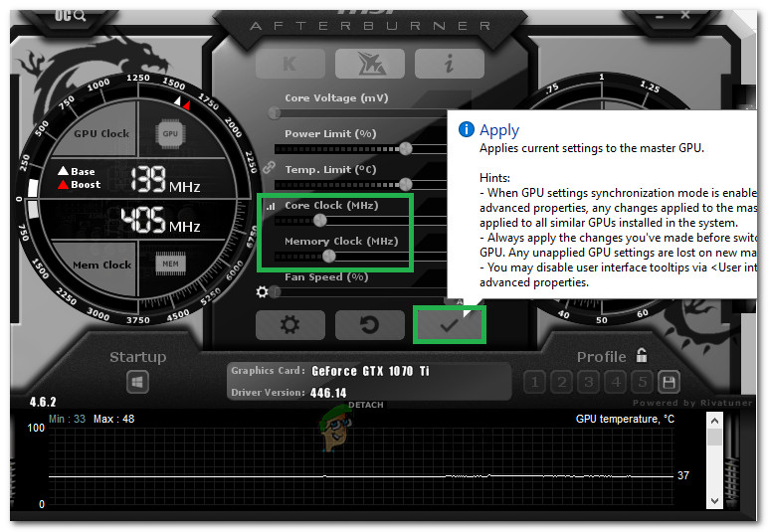Save profile with the floppy disk icon
This screenshot has height=532, width=768.
click(x=669, y=382)
